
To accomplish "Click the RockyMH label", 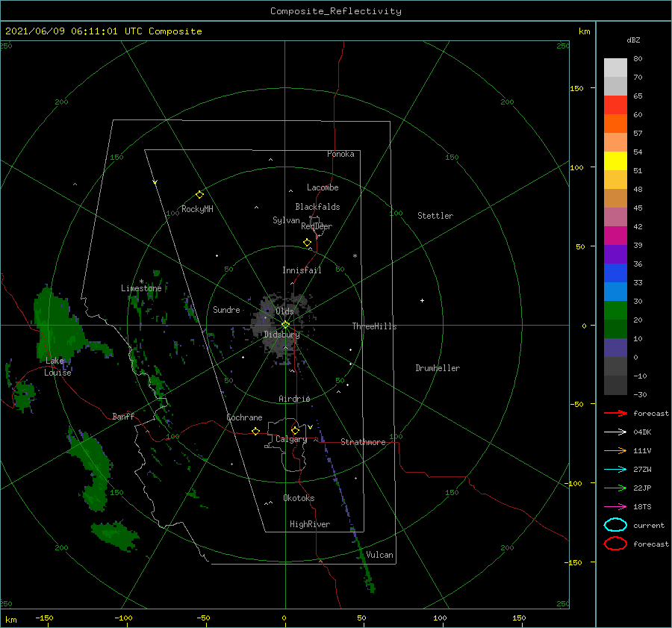I will (x=197, y=209).
